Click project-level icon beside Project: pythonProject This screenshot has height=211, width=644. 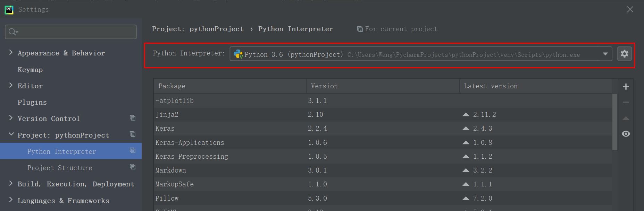(133, 134)
